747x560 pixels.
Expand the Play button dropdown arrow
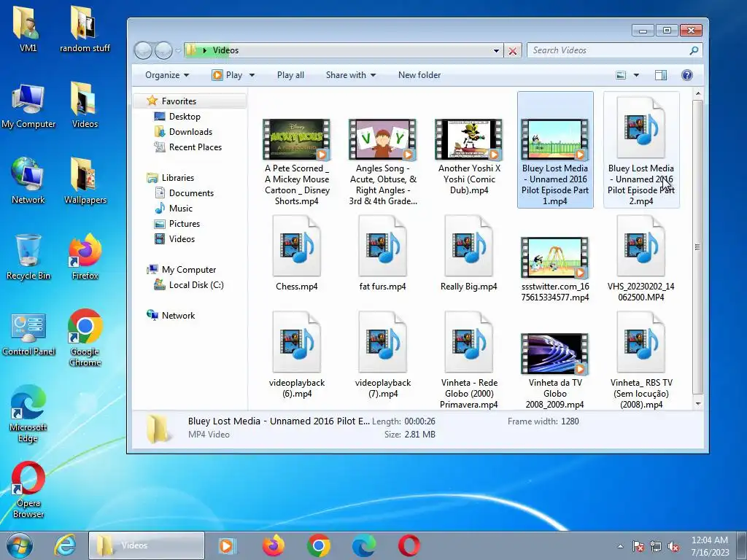[x=252, y=75]
